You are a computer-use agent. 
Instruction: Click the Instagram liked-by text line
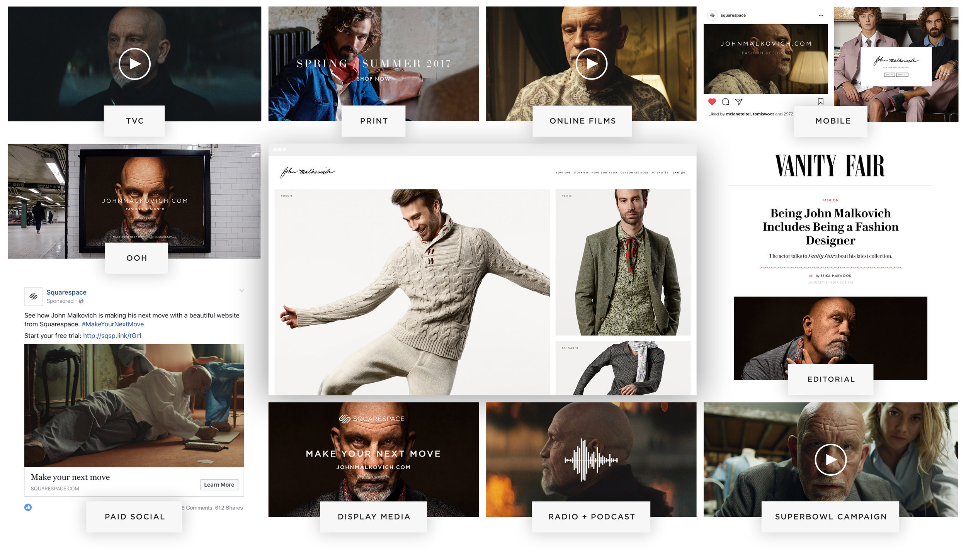coord(750,114)
